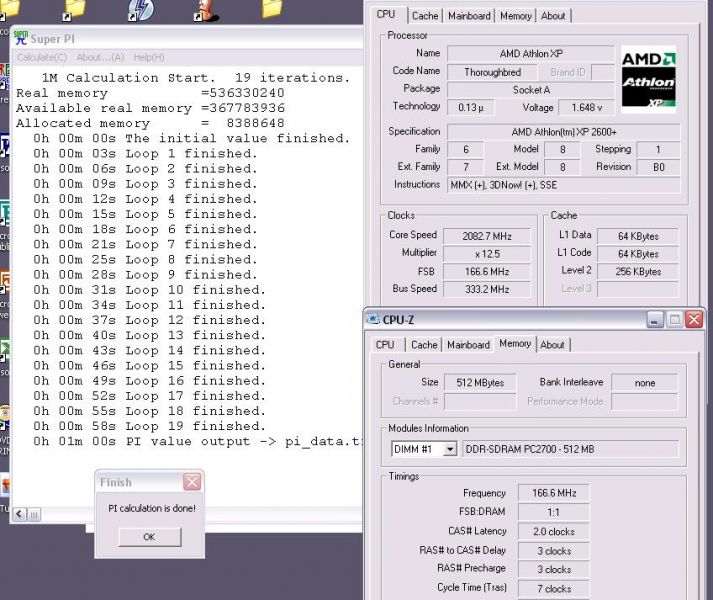Click the AMD Athlon XP name field

[531, 54]
